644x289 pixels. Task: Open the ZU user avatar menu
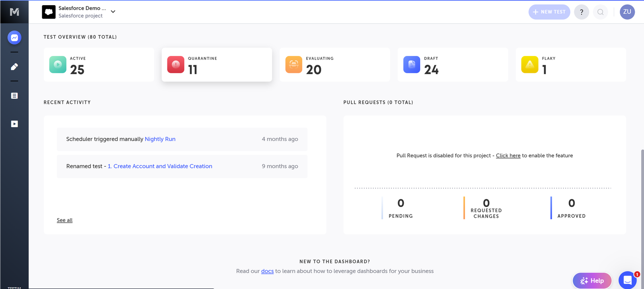(627, 12)
